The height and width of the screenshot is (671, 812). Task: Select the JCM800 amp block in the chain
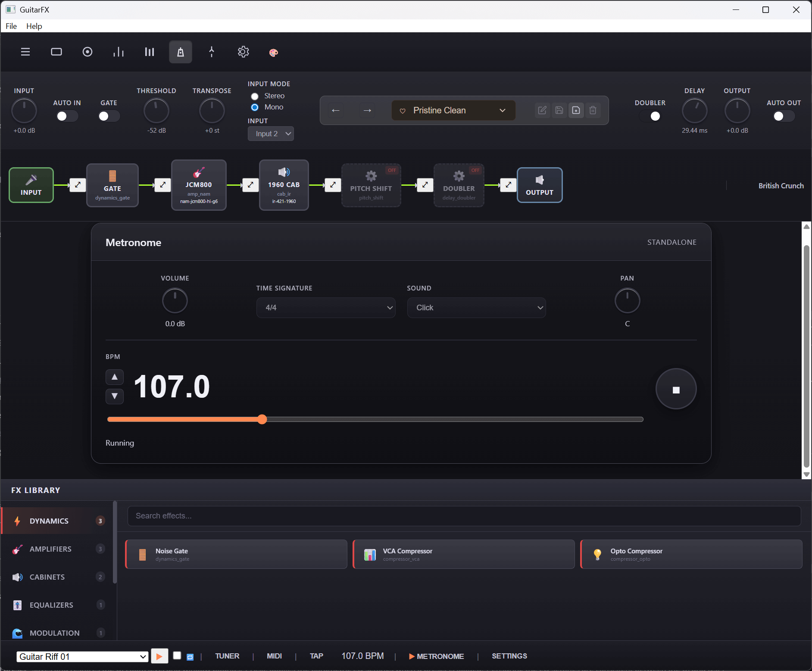pos(198,185)
